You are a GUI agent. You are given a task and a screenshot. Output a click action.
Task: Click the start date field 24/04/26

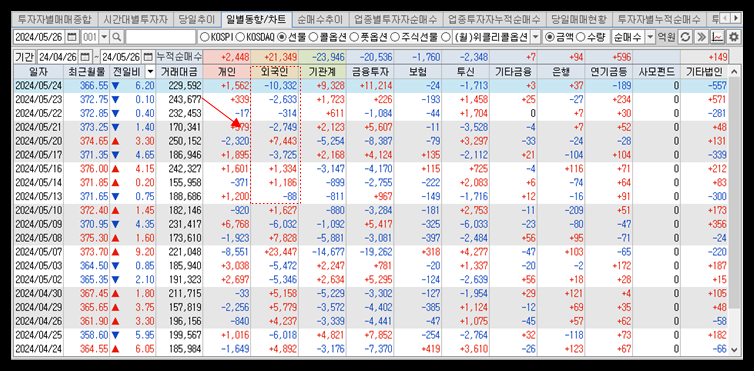[x=59, y=57]
